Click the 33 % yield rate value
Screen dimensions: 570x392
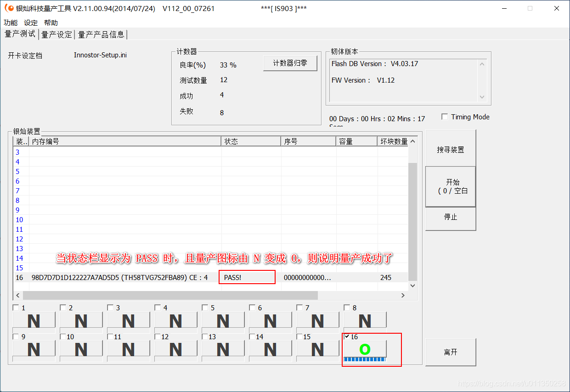click(x=228, y=65)
